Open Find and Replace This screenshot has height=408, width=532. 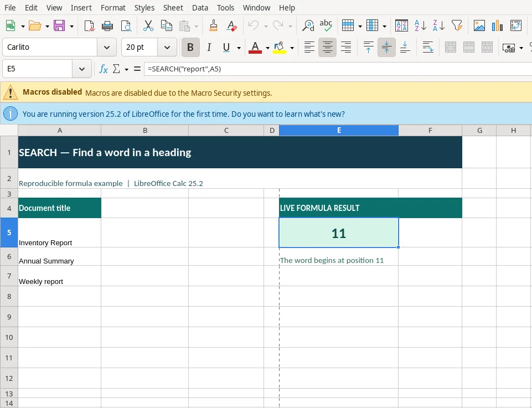tap(308, 26)
